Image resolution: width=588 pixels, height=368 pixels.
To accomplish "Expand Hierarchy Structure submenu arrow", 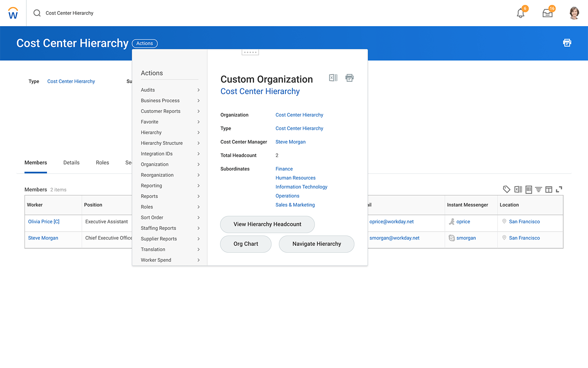I will tap(198, 143).
